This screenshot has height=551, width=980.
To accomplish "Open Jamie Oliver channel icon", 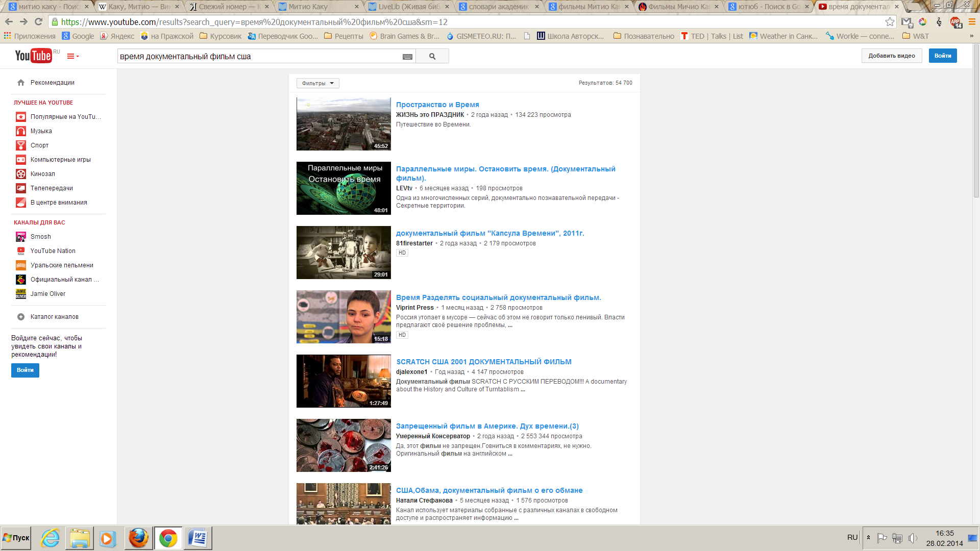I will click(x=21, y=294).
